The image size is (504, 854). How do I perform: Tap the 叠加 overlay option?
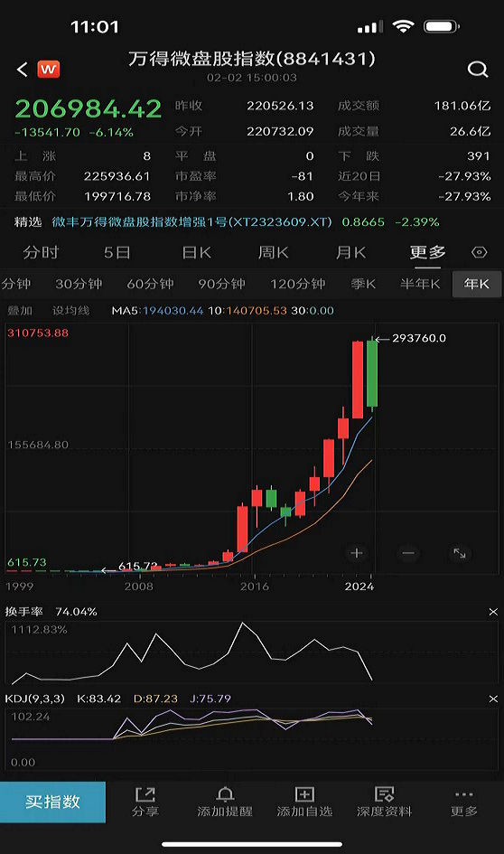tap(20, 311)
